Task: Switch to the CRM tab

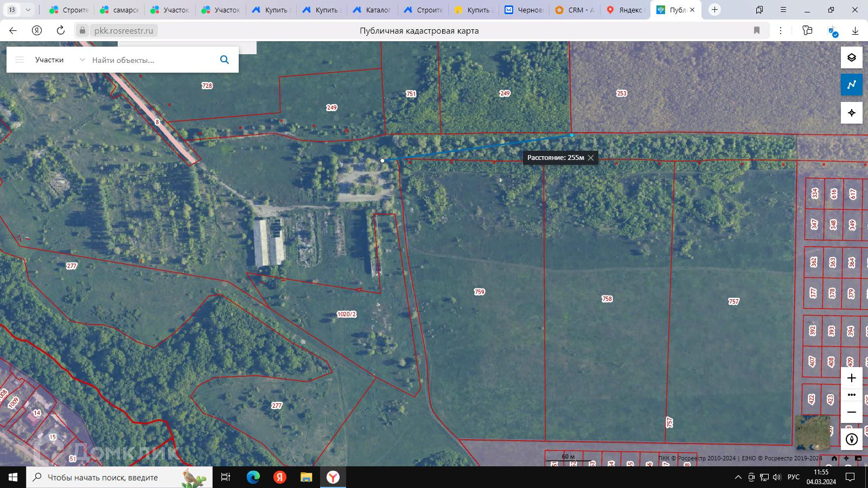Action: [x=575, y=10]
